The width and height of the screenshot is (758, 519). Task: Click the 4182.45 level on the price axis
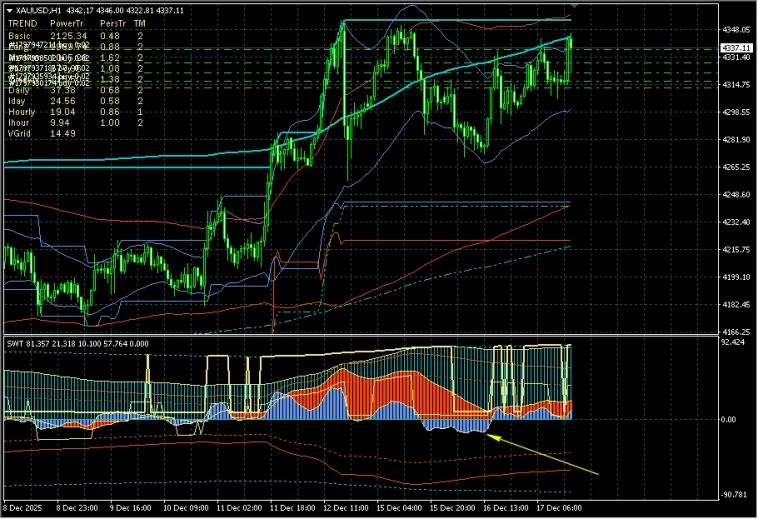[x=736, y=305]
